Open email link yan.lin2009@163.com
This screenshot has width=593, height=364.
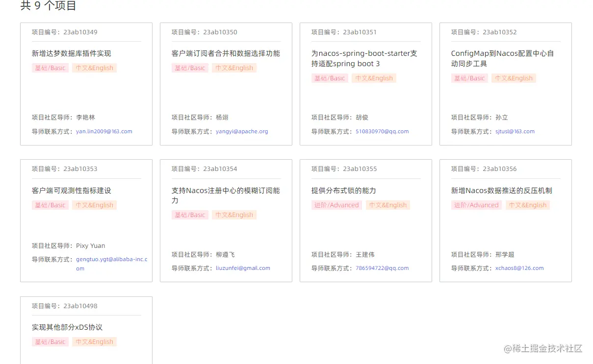pos(104,131)
